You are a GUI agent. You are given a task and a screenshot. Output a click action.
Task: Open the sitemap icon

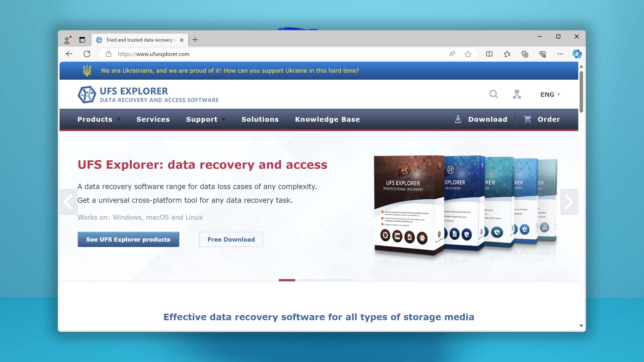click(x=517, y=94)
